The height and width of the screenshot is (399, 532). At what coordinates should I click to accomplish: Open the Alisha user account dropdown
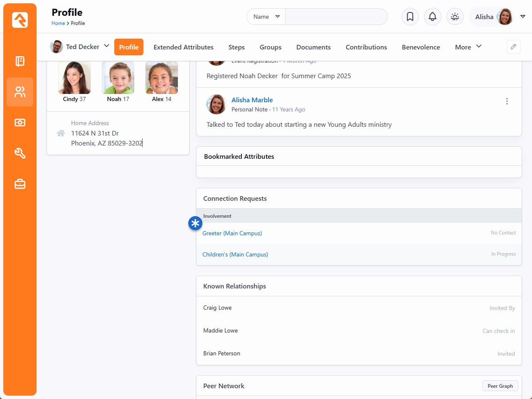pos(522,17)
